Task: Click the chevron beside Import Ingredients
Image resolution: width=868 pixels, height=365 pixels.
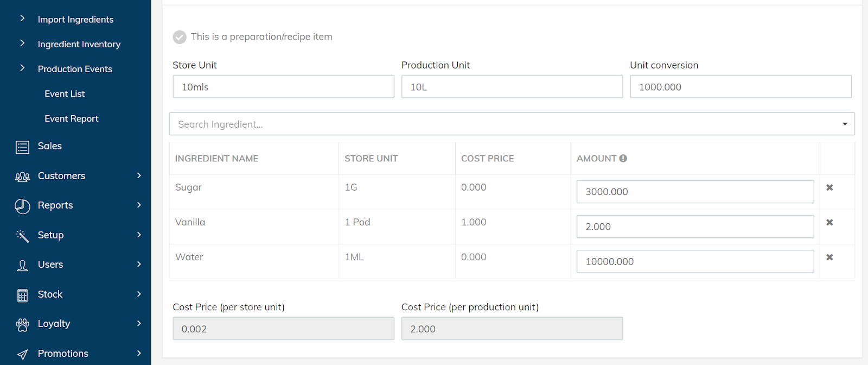Action: click(x=22, y=18)
